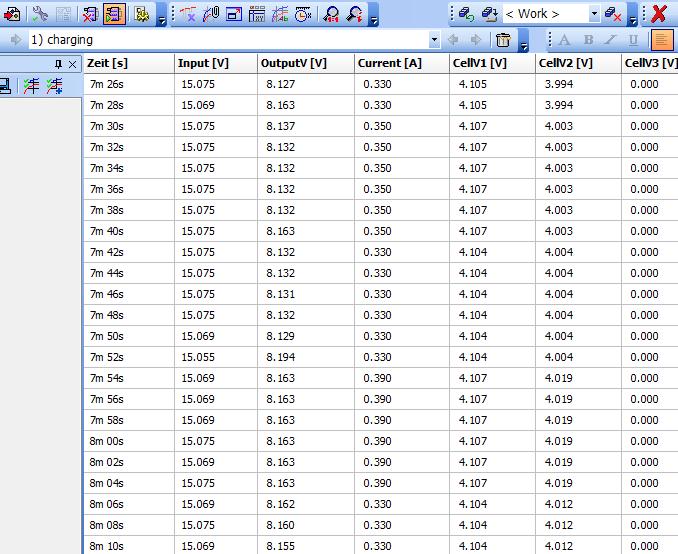Click the clock time-axis icon
The image size is (678, 554).
coord(303,14)
